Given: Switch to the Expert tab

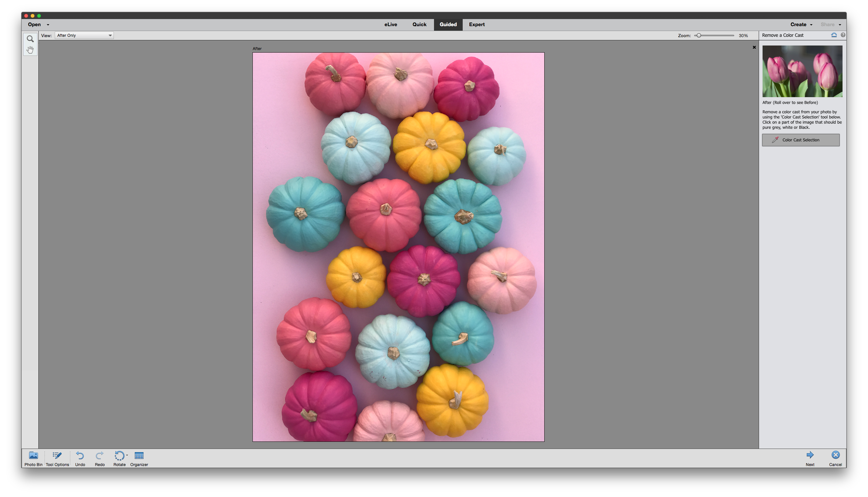Looking at the screenshot, I should 477,25.
